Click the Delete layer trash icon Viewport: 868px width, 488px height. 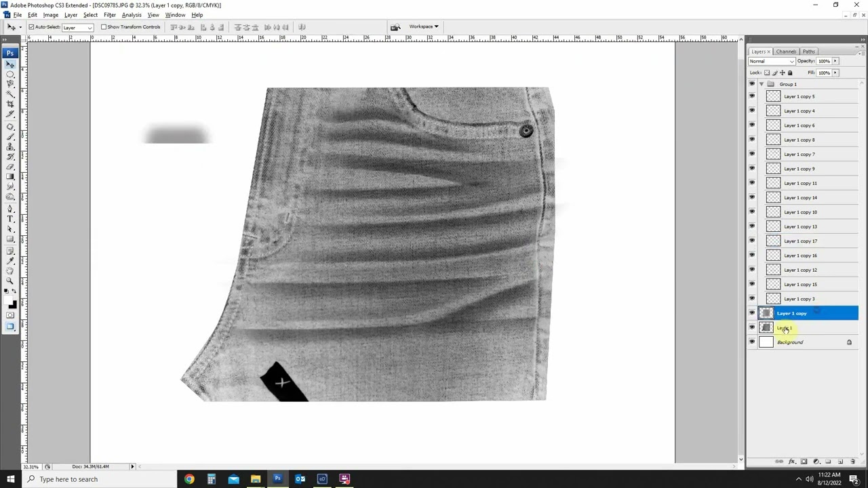click(x=852, y=462)
